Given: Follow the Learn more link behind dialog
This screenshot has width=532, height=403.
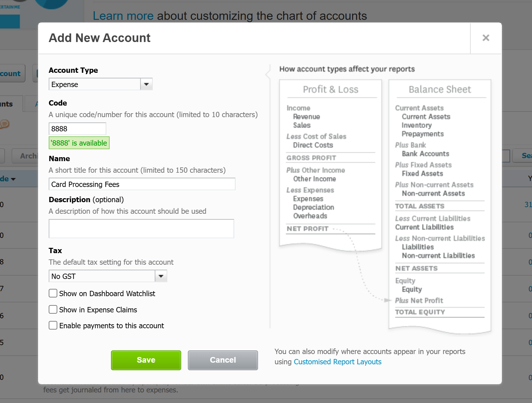Looking at the screenshot, I should coord(123,16).
